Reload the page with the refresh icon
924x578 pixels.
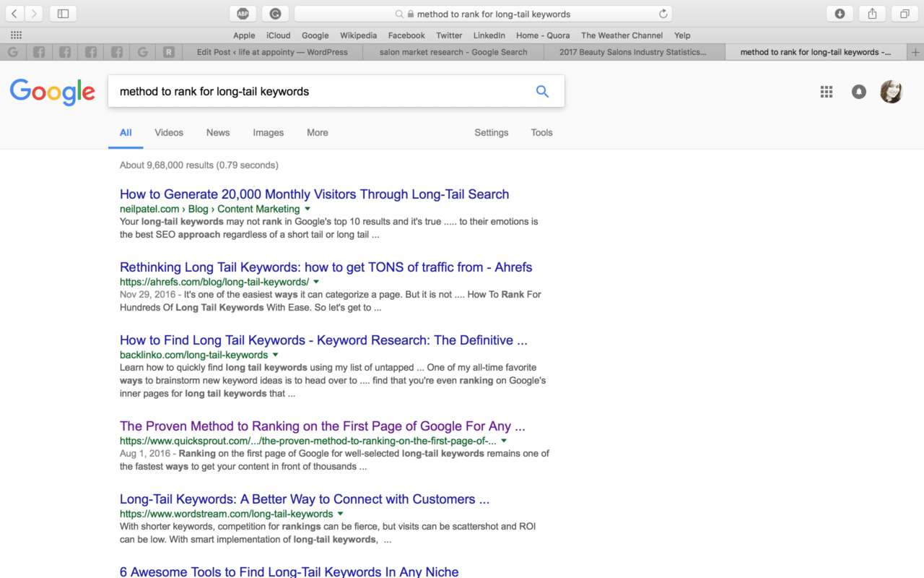pos(663,14)
